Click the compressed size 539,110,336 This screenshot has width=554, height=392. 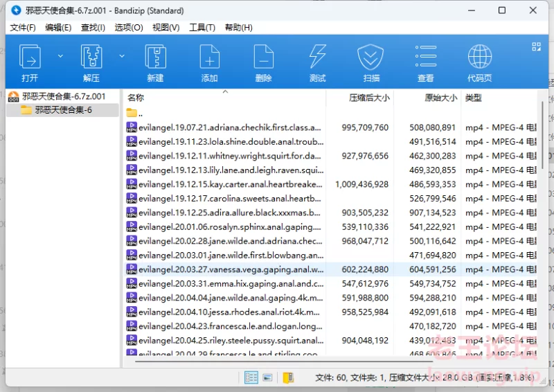365,226
